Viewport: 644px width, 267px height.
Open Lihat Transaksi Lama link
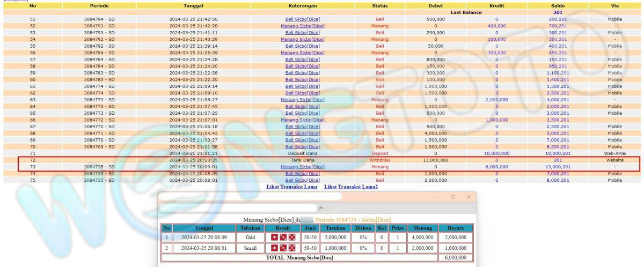tap(292, 187)
